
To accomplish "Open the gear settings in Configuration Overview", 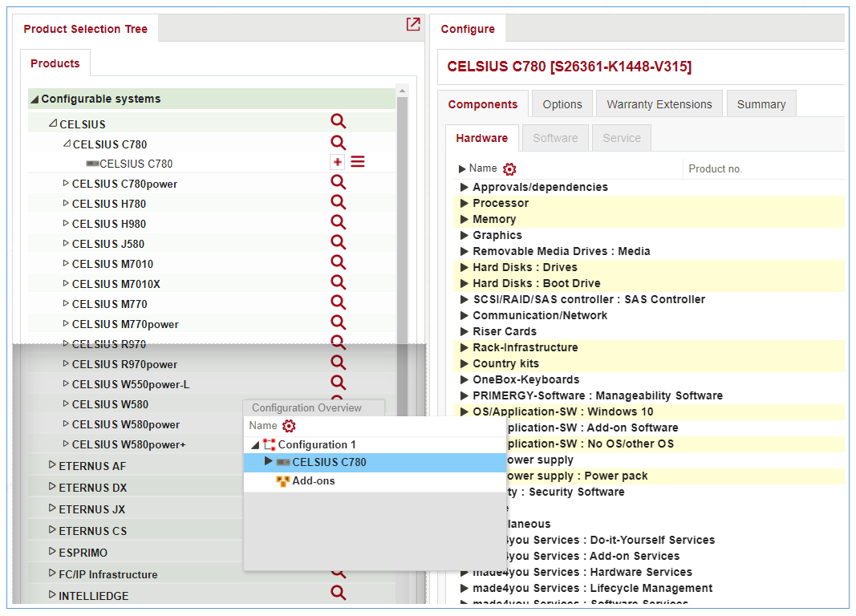I will pyautogui.click(x=289, y=426).
